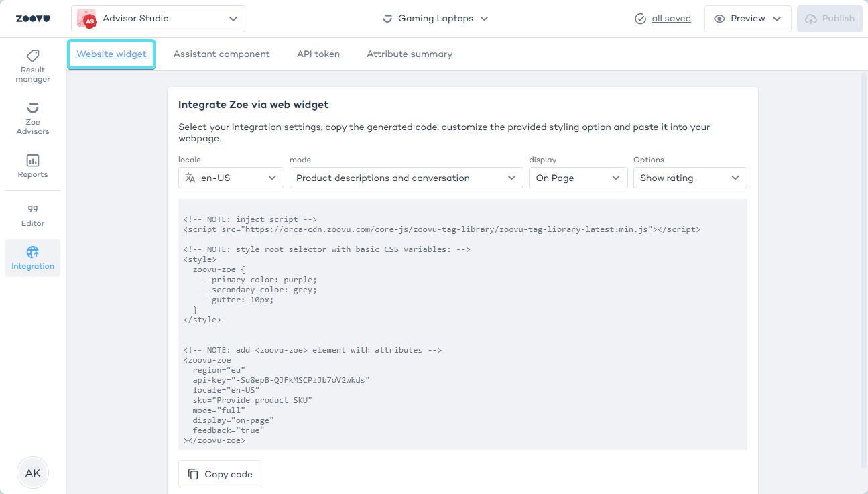Click the AK user avatar
This screenshot has height=494, width=868.
point(32,473)
